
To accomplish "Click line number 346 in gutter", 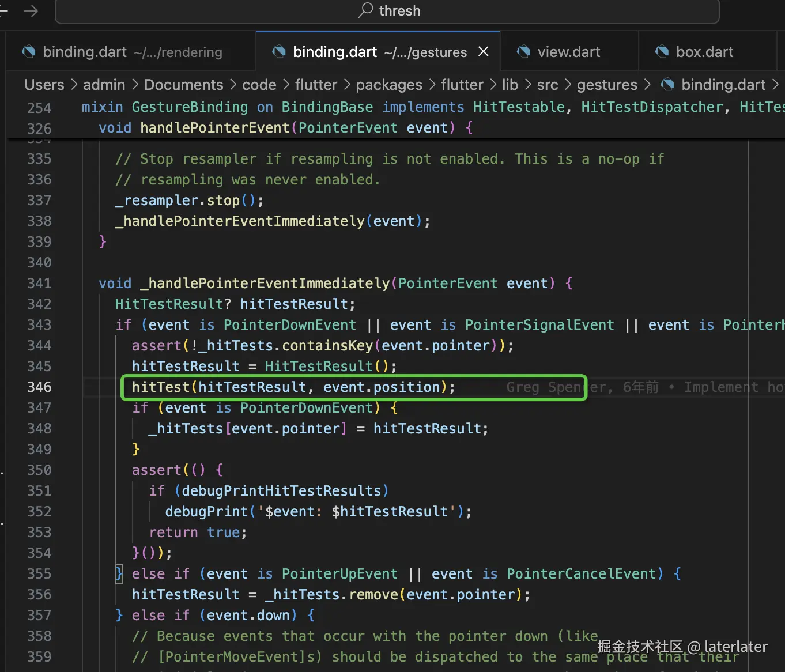I will pyautogui.click(x=39, y=387).
